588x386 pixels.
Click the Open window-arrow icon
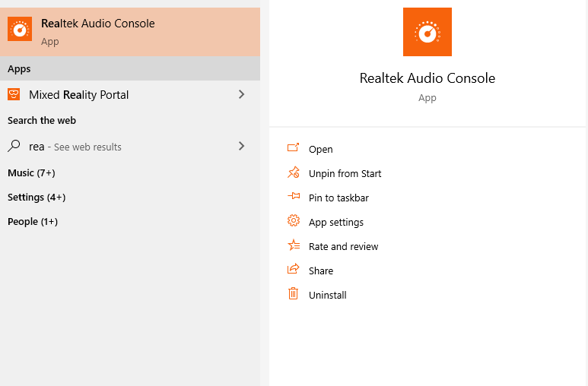294,147
